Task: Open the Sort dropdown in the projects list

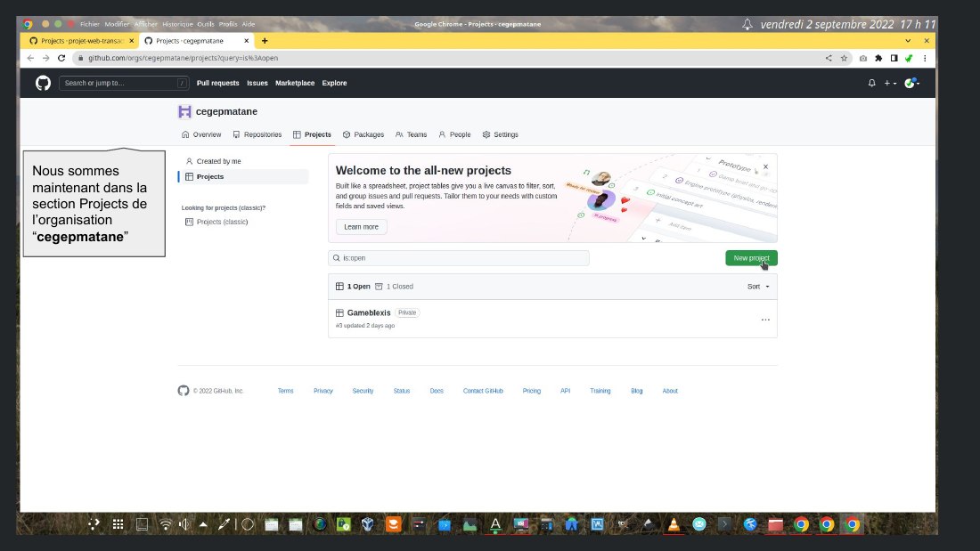Action: (758, 287)
